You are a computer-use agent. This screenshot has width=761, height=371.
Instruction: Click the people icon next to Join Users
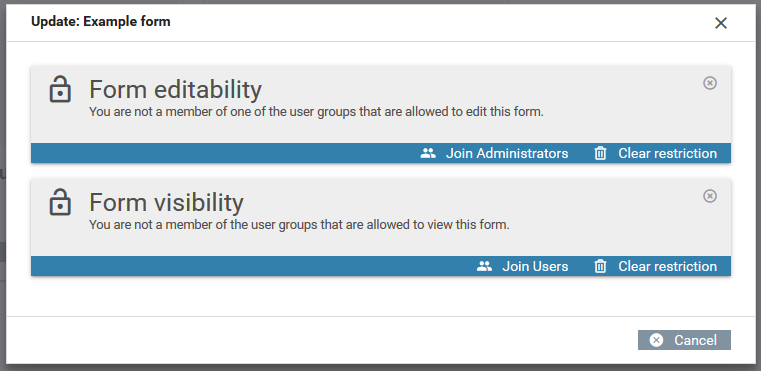pyautogui.click(x=484, y=266)
